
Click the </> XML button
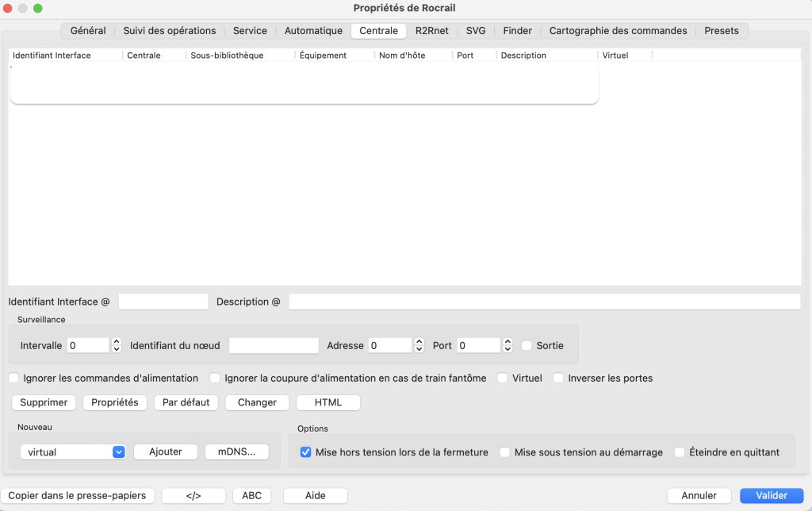pyautogui.click(x=193, y=495)
